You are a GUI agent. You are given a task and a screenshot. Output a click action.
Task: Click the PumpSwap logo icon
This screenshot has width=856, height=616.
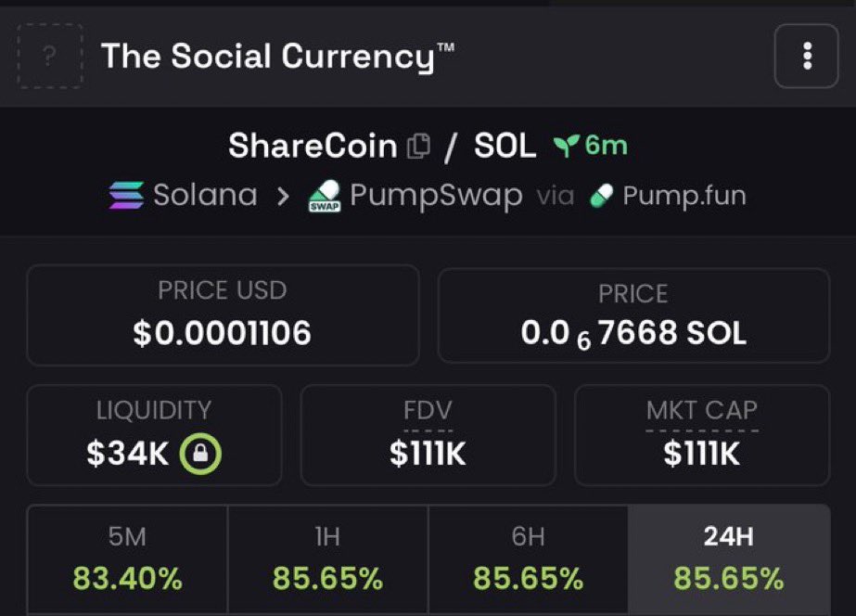[x=325, y=196]
